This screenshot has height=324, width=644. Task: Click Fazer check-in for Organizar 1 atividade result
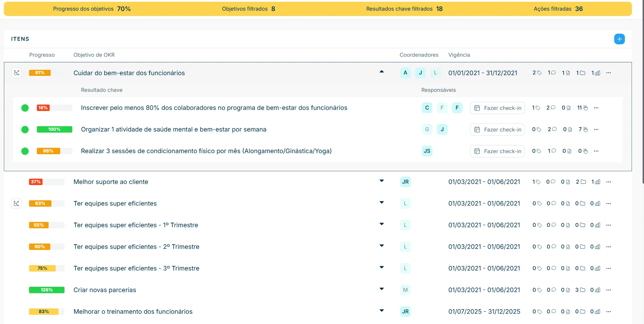pyautogui.click(x=497, y=129)
